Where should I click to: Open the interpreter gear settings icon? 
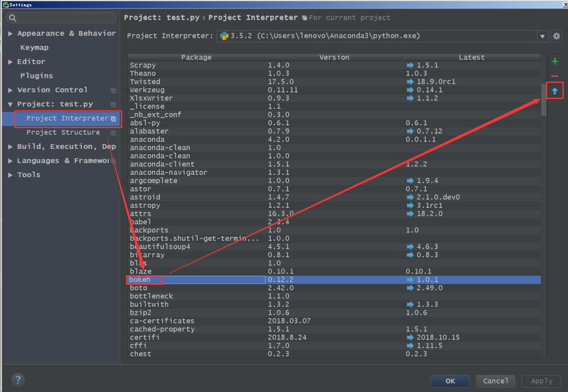pyautogui.click(x=556, y=36)
